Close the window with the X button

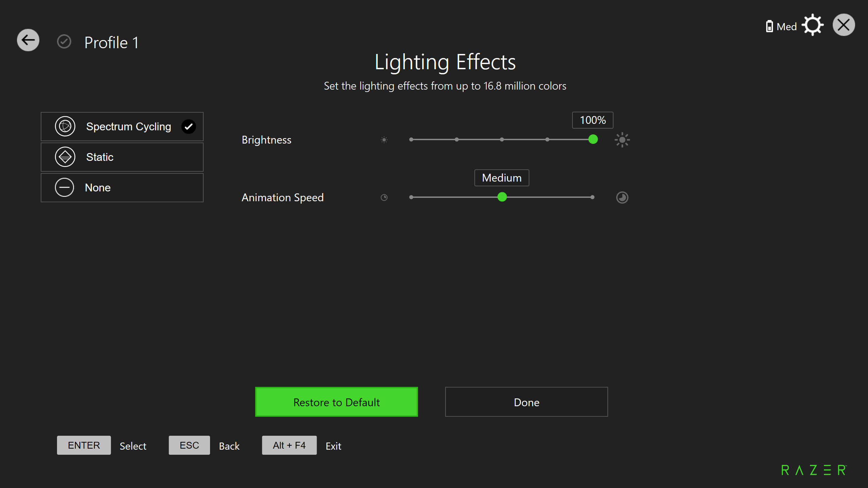coord(844,25)
